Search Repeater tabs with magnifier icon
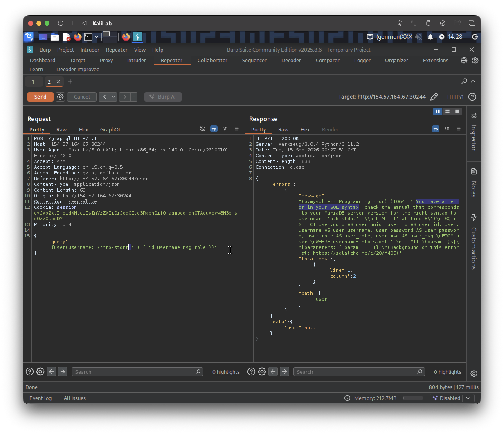The width and height of the screenshot is (504, 434). (464, 81)
